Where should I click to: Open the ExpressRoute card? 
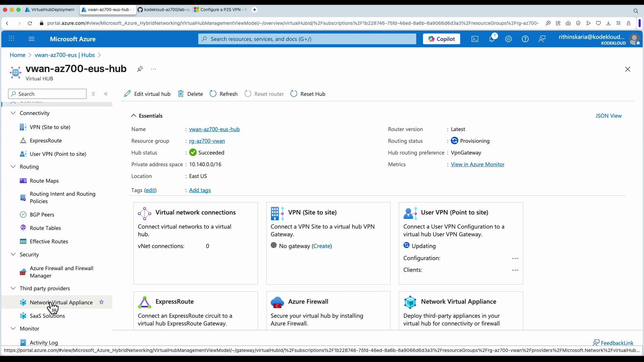point(196,311)
